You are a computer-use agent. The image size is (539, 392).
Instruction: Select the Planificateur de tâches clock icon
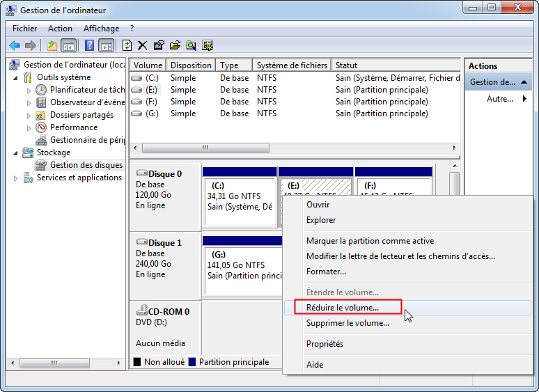(41, 90)
